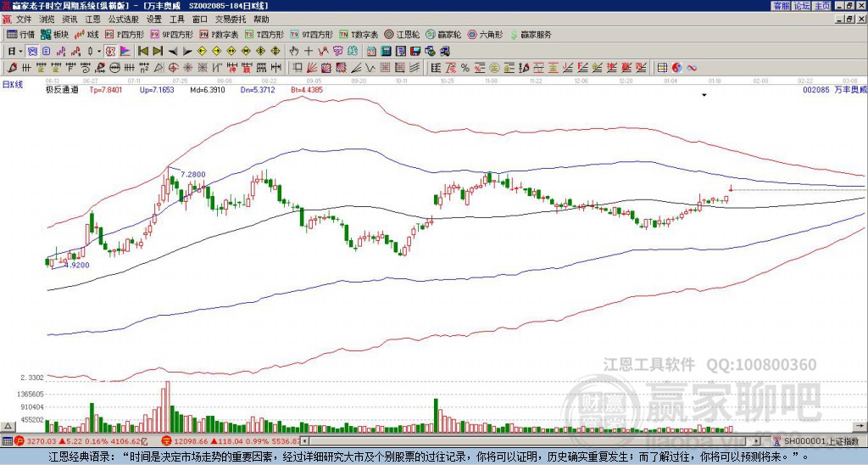Open the 9T四方形 tool
The width and height of the screenshot is (868, 465).
click(311, 34)
